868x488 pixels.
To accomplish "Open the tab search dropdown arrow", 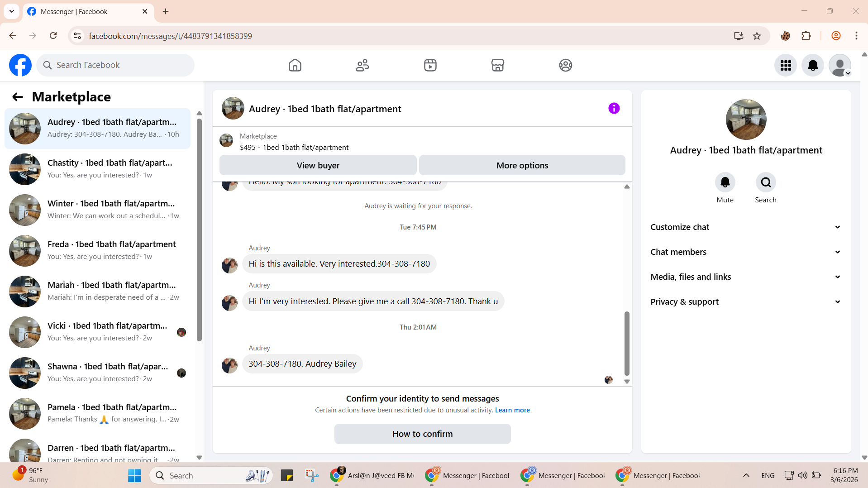I will (x=12, y=11).
